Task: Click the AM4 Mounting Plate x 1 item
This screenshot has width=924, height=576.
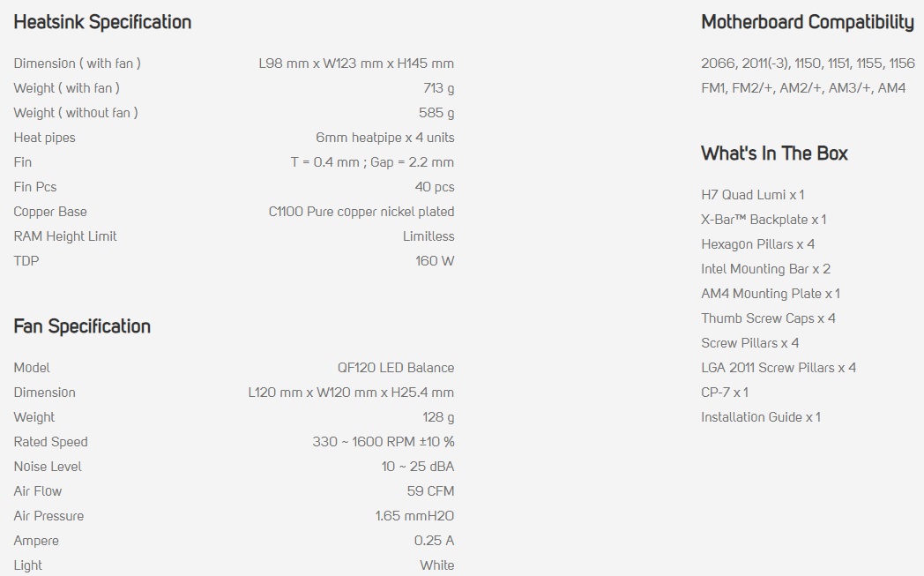Action: click(770, 294)
